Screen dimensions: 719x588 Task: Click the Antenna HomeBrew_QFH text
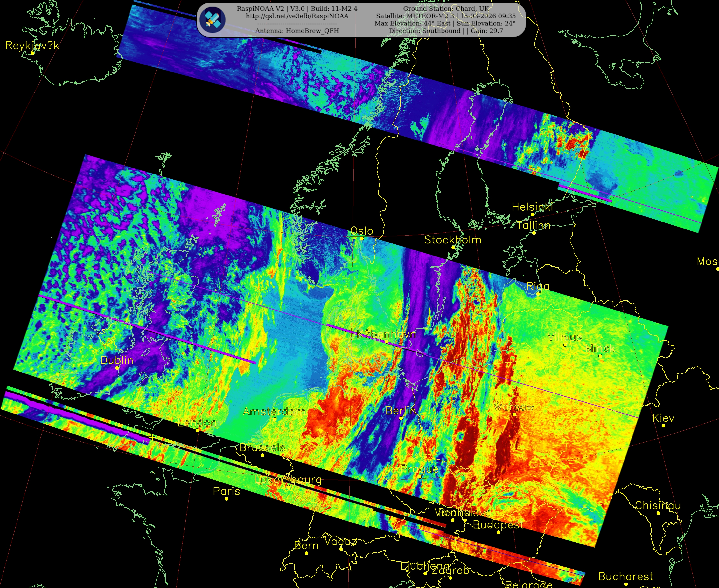[297, 31]
